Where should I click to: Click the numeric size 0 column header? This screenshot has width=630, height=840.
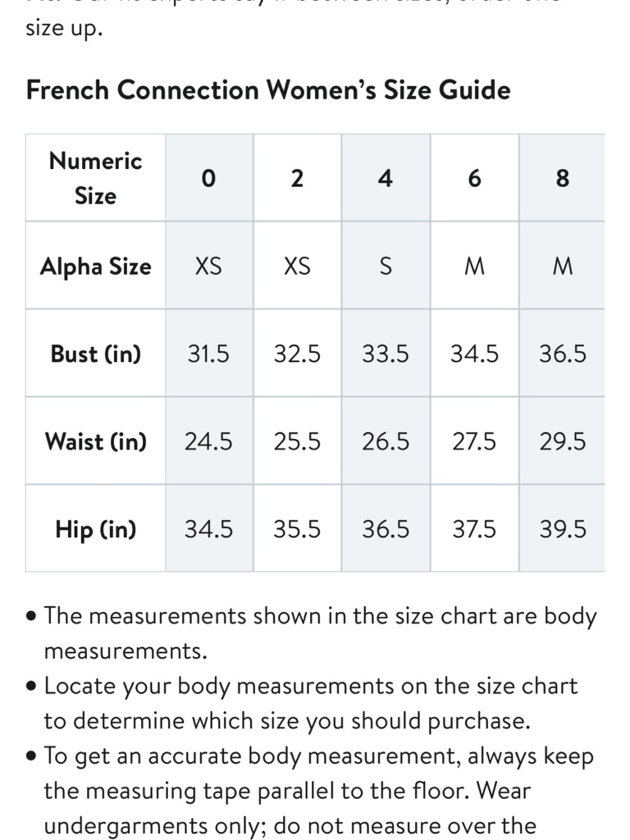tap(209, 178)
